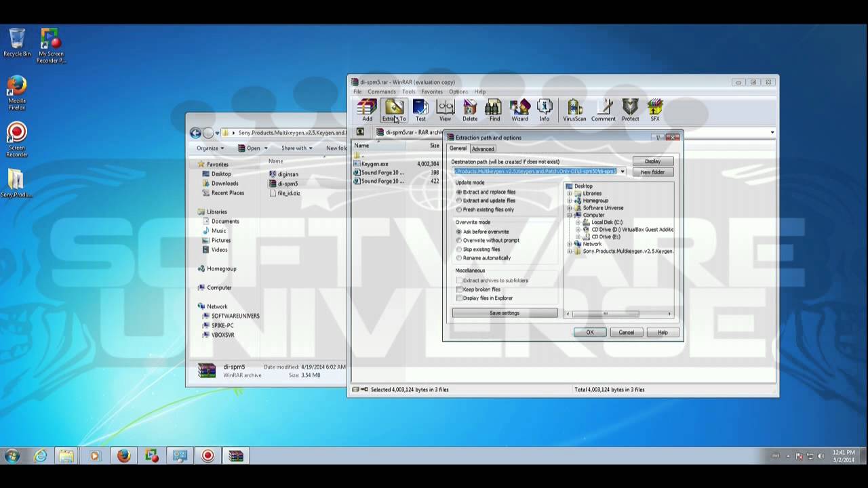Click the Test archive toolbar icon
This screenshot has width=868, height=488.
point(420,110)
